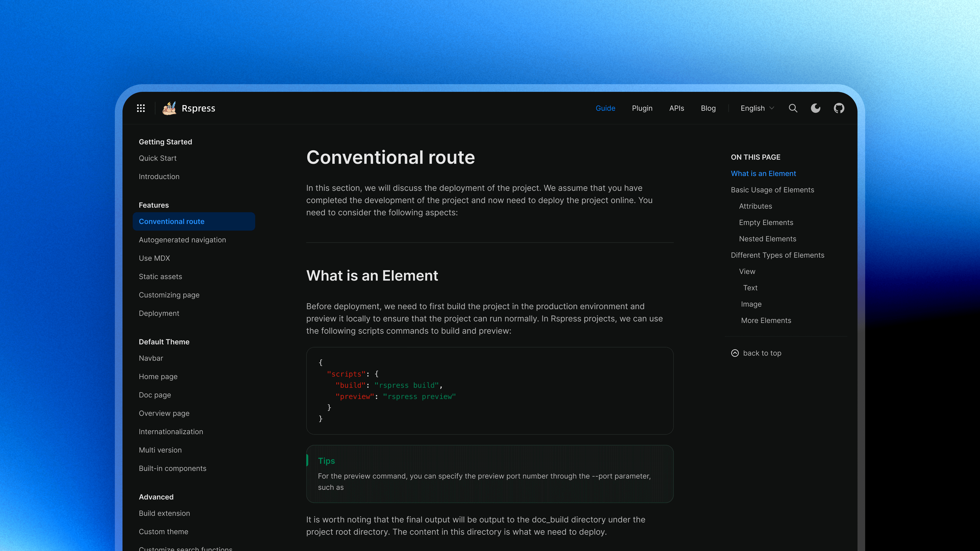This screenshot has width=980, height=551.
Task: Jump to What is an Element heading
Action: click(763, 173)
